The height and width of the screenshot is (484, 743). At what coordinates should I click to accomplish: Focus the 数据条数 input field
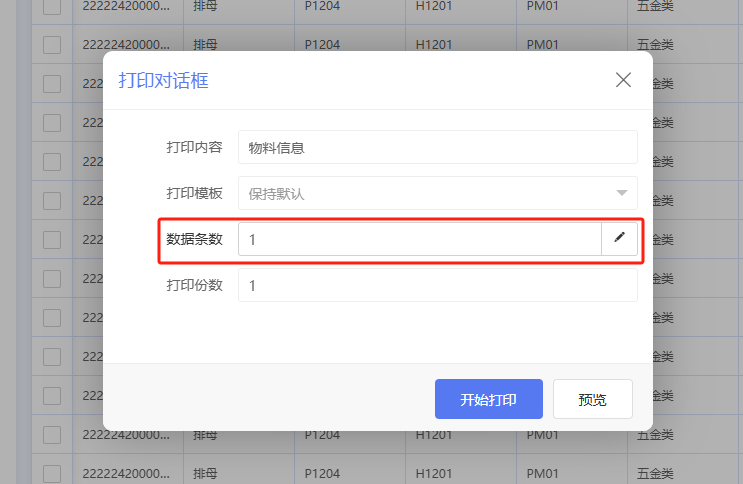pyautogui.click(x=420, y=239)
